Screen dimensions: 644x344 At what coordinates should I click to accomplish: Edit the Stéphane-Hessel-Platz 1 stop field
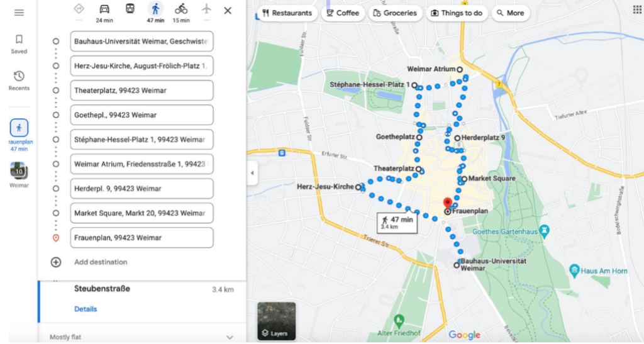click(x=142, y=140)
